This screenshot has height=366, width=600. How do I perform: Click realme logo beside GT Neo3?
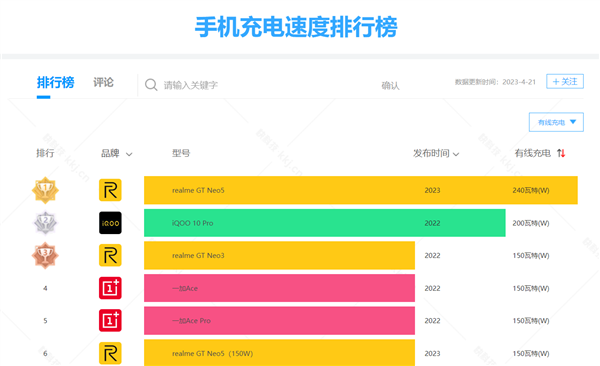(x=110, y=255)
